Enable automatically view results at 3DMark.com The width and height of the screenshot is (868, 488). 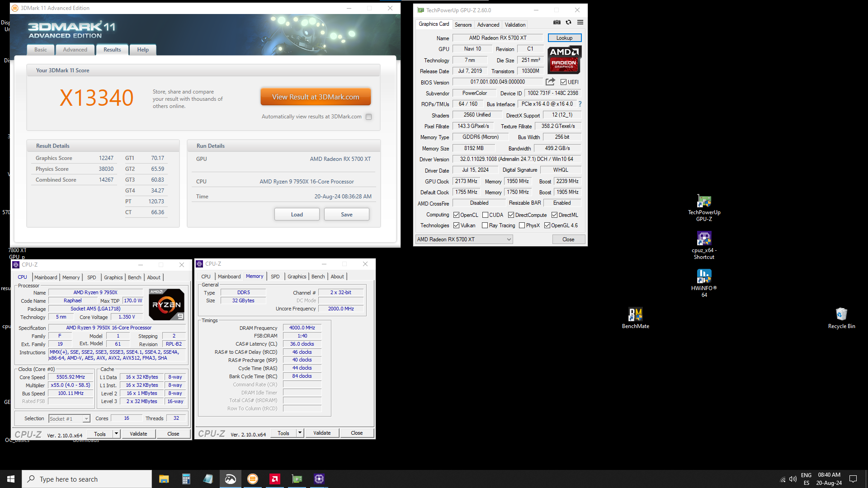pyautogui.click(x=369, y=117)
